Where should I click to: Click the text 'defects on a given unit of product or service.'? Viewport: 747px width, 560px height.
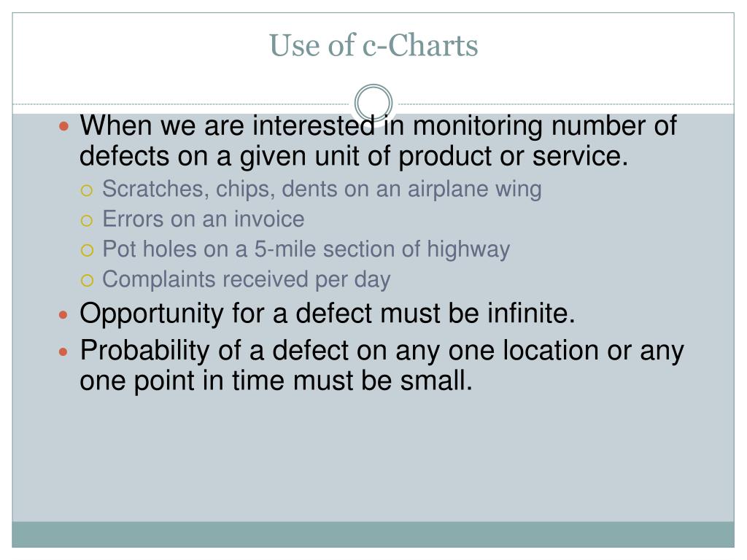pyautogui.click(x=354, y=156)
